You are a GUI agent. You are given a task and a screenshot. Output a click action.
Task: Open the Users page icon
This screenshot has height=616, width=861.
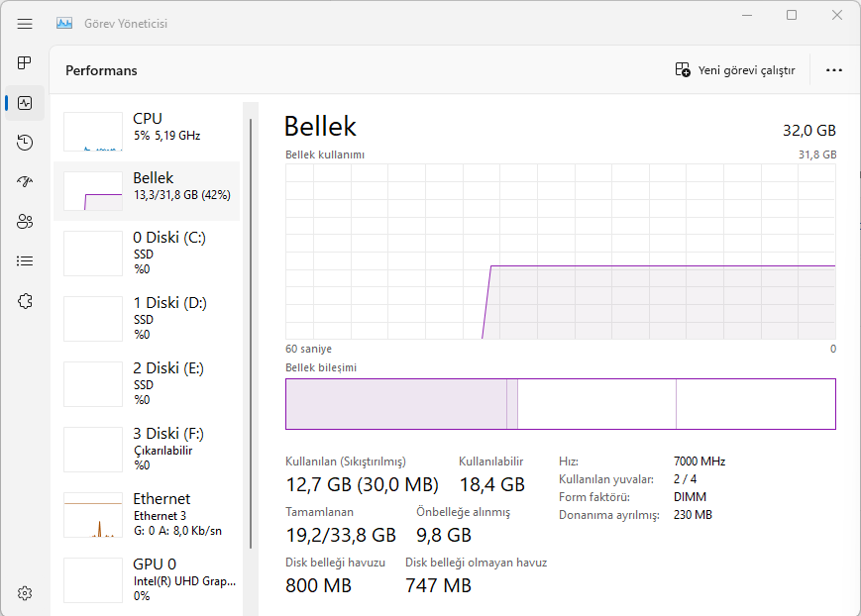point(25,222)
